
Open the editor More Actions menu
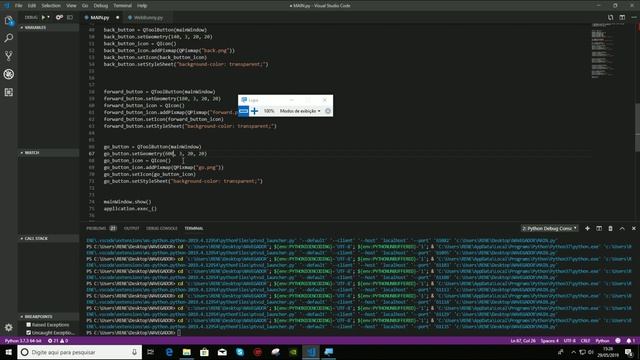634,17
